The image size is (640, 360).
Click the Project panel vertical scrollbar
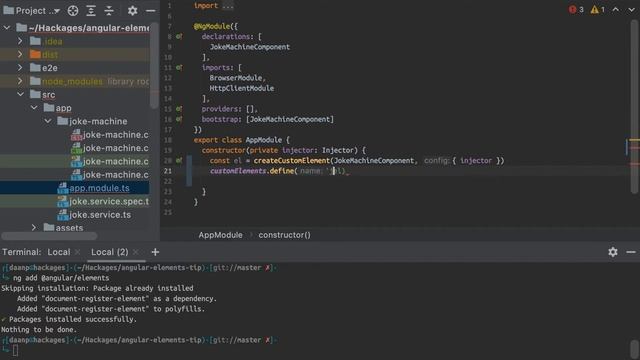pos(154,65)
